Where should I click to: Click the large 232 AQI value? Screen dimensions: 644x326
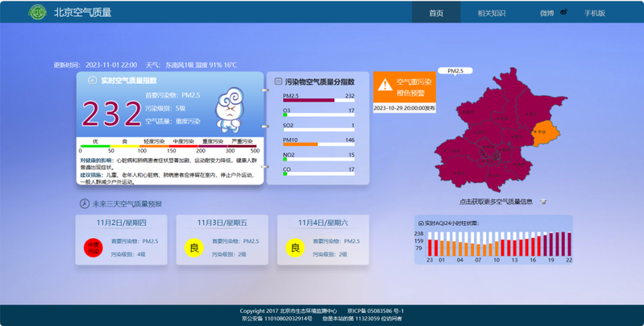coord(112,114)
